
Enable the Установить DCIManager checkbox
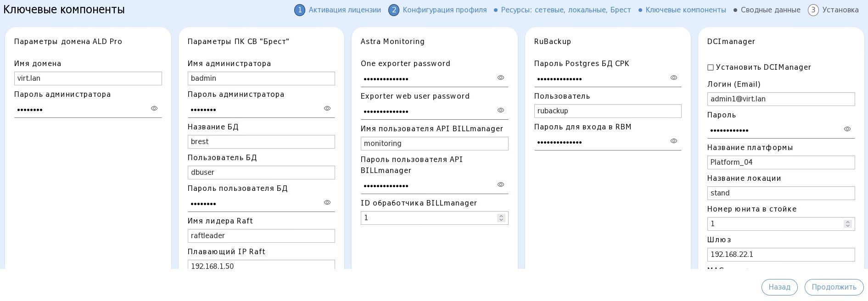coord(711,67)
